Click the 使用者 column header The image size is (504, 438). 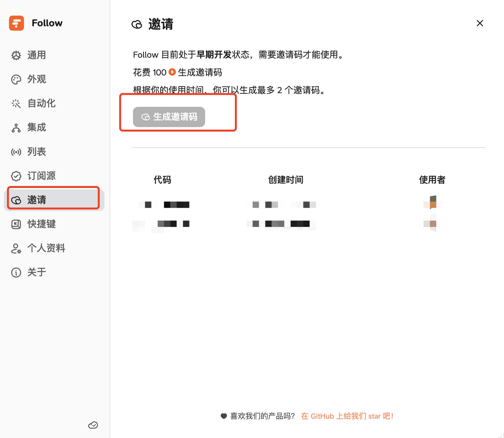tap(432, 180)
